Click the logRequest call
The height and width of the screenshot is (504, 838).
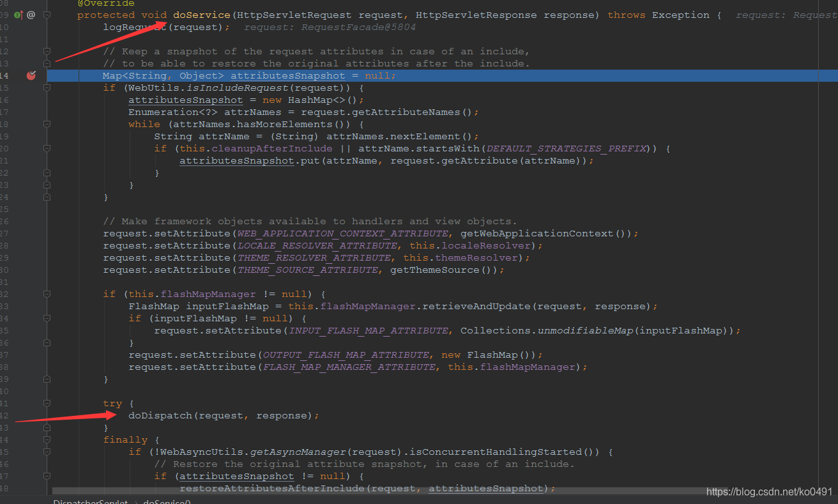pyautogui.click(x=134, y=27)
